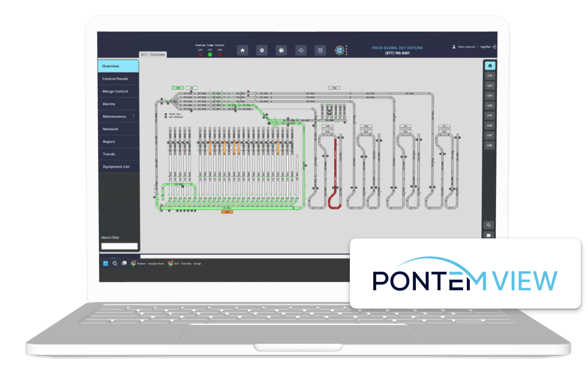Click the blue gear logo icon

point(339,50)
